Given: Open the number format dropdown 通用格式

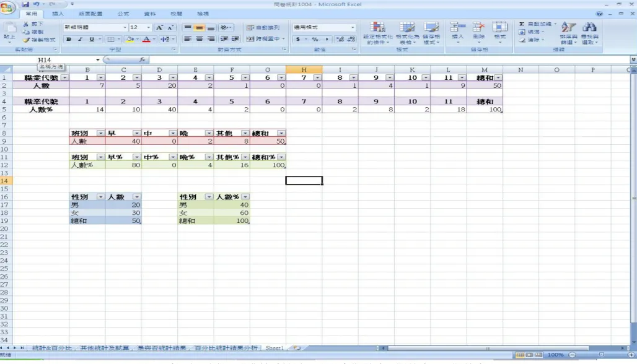Looking at the screenshot, I should click(352, 27).
